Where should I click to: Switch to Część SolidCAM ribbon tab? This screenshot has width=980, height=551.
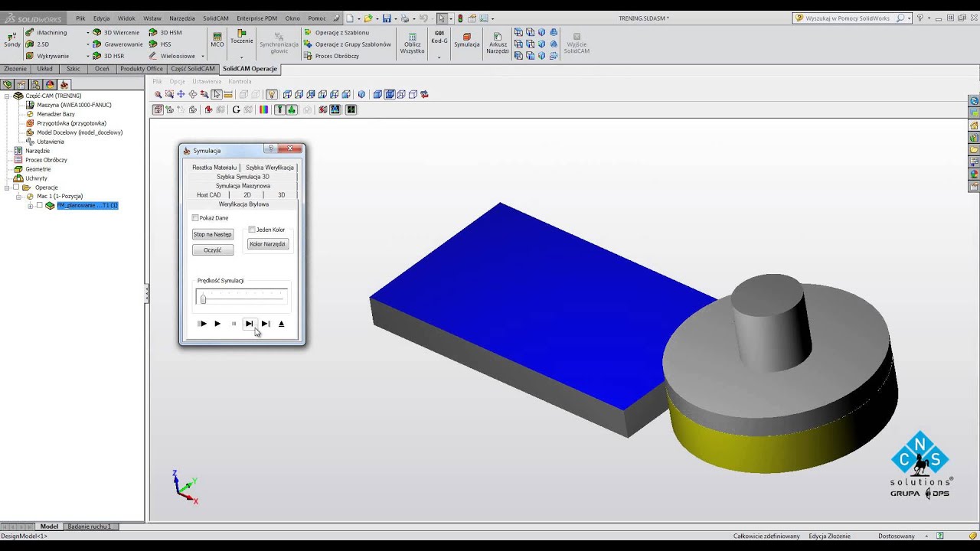(x=193, y=69)
